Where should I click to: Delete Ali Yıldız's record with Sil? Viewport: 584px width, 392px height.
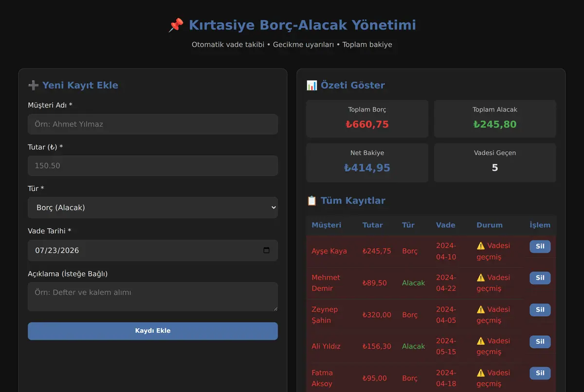pos(540,341)
